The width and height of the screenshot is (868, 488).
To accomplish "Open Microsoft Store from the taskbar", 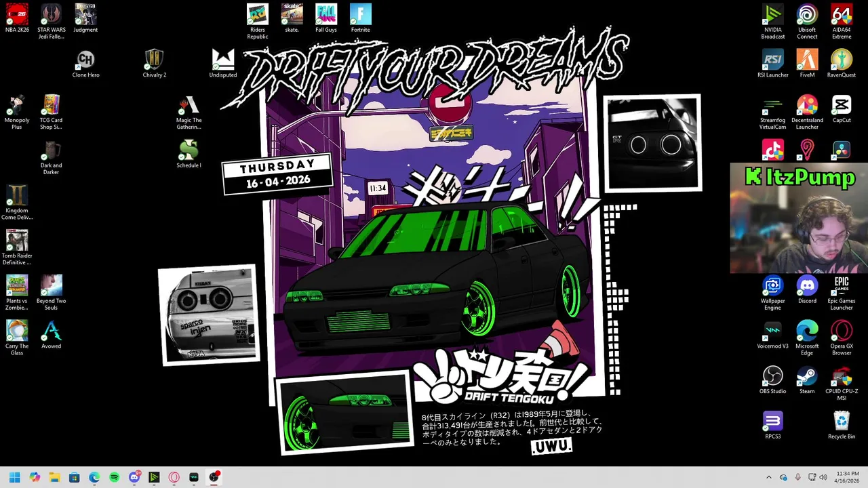I will 74,477.
